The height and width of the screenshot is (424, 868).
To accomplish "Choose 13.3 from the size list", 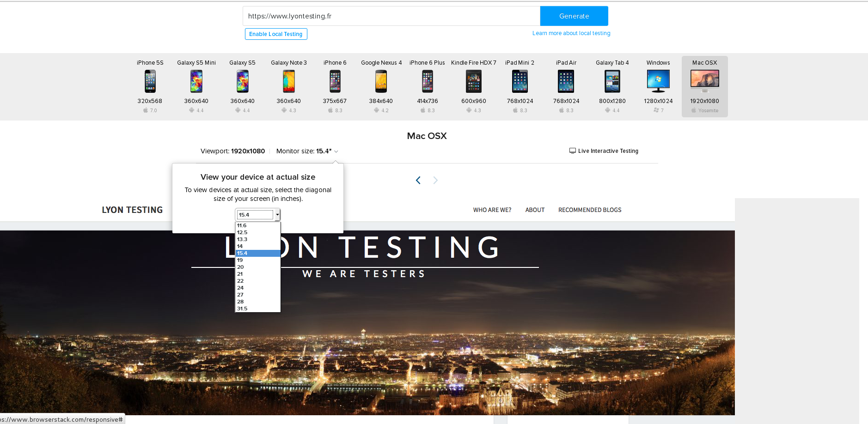I will pyautogui.click(x=258, y=239).
